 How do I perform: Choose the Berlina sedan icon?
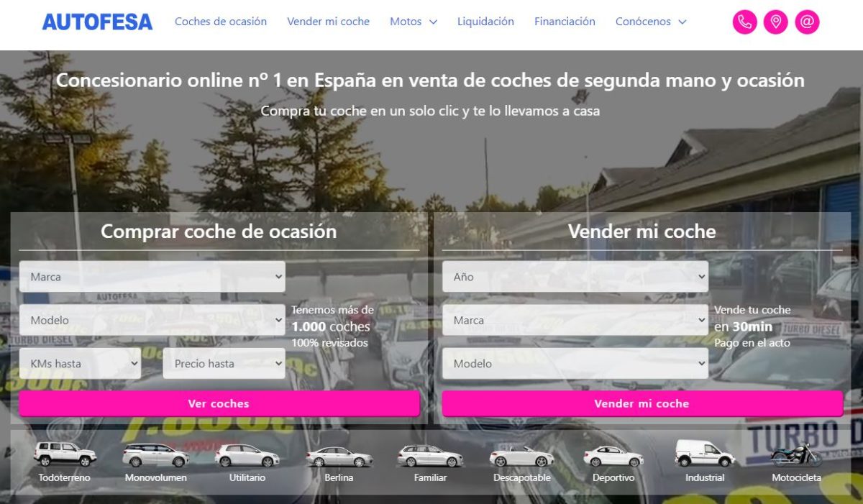339,457
